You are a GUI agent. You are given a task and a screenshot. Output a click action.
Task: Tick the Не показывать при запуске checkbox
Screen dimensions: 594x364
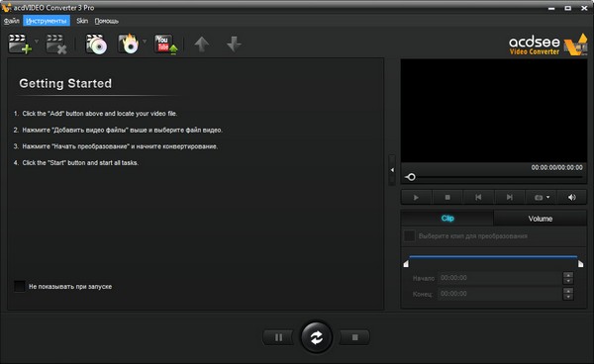[20, 286]
